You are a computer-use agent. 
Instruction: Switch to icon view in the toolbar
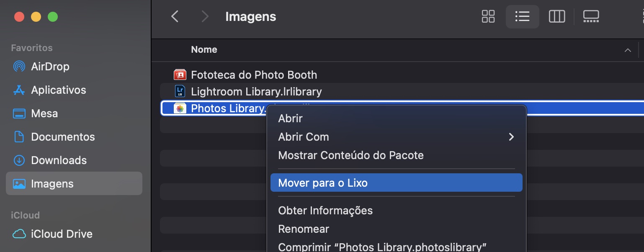(x=488, y=17)
